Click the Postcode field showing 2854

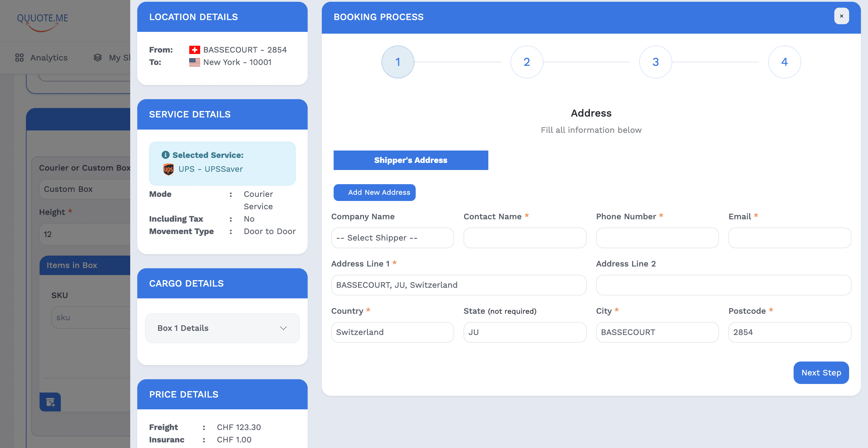point(789,332)
